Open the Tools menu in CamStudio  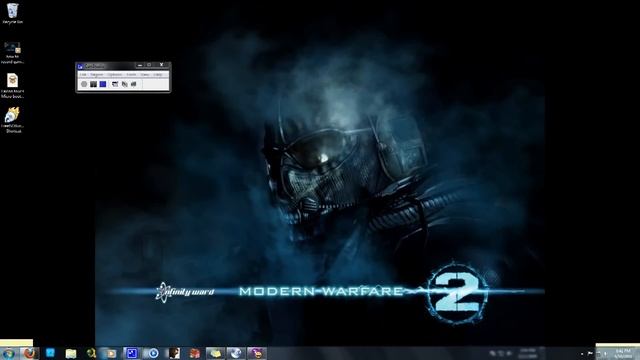[131, 75]
